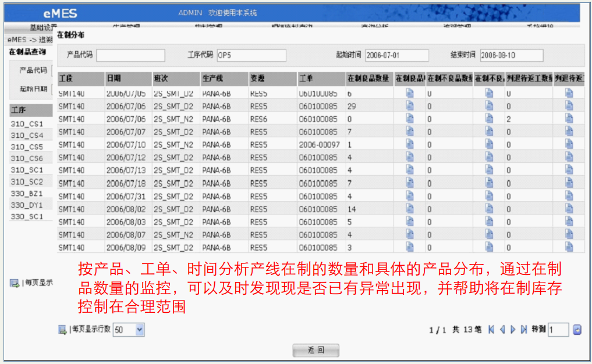Click export icon beside 每页显示行数

(x=62, y=330)
